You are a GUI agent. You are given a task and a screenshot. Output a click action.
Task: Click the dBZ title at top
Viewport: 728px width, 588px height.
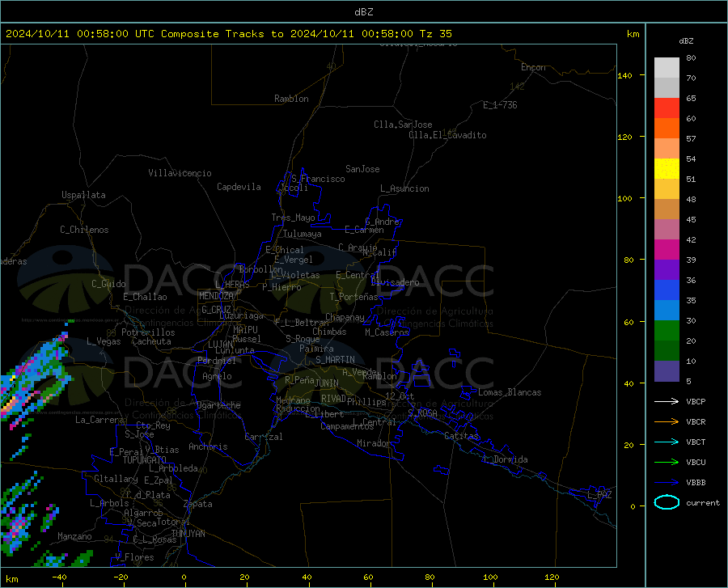coord(363,12)
